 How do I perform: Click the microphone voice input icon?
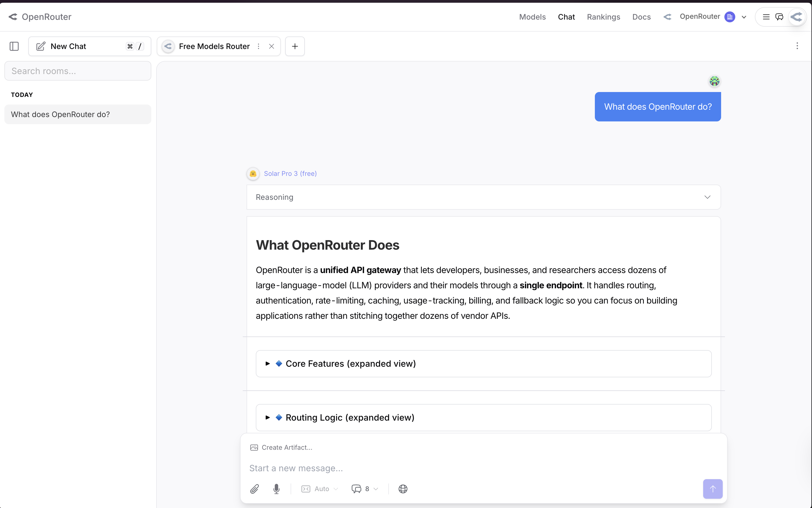(x=276, y=489)
